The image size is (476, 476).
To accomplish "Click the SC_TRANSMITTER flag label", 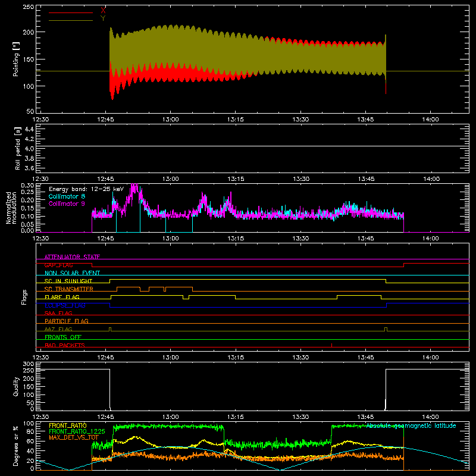I will [x=69, y=289].
